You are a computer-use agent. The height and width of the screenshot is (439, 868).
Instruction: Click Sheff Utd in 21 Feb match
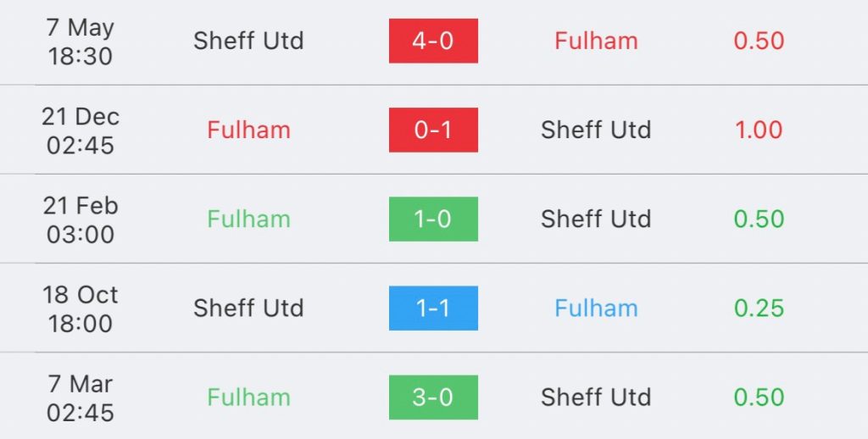[596, 219]
